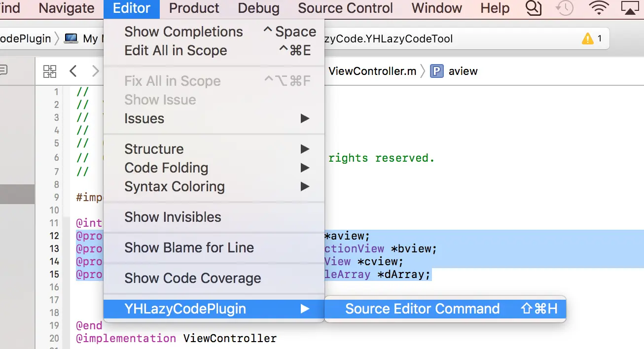The width and height of the screenshot is (644, 349).
Task: Go forward with the right chevron
Action: click(x=95, y=71)
